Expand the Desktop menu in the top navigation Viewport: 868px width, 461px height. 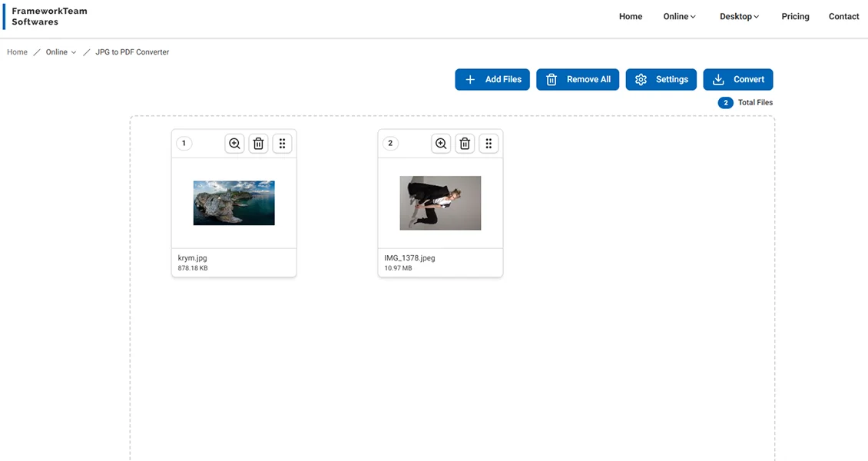click(x=739, y=17)
